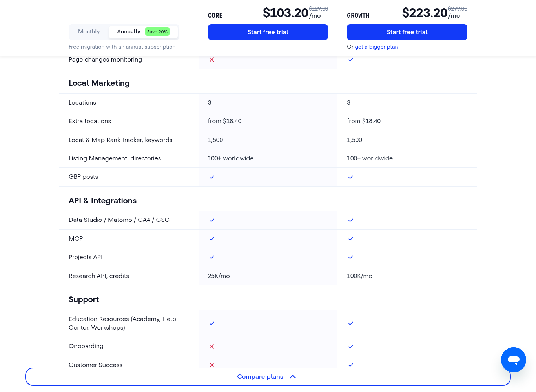Click Core price $103.20
Viewport: 536px width, 392px height.
click(286, 13)
